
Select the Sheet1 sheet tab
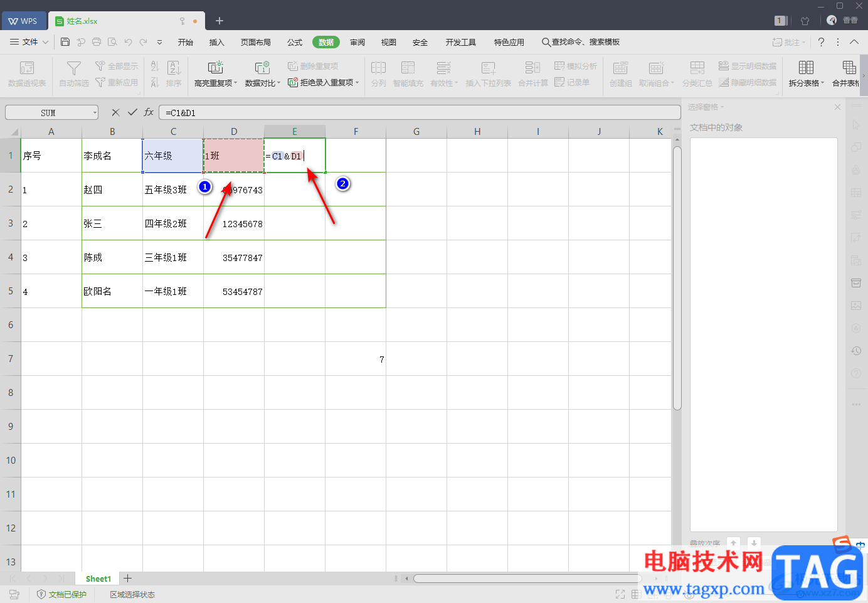[98, 579]
